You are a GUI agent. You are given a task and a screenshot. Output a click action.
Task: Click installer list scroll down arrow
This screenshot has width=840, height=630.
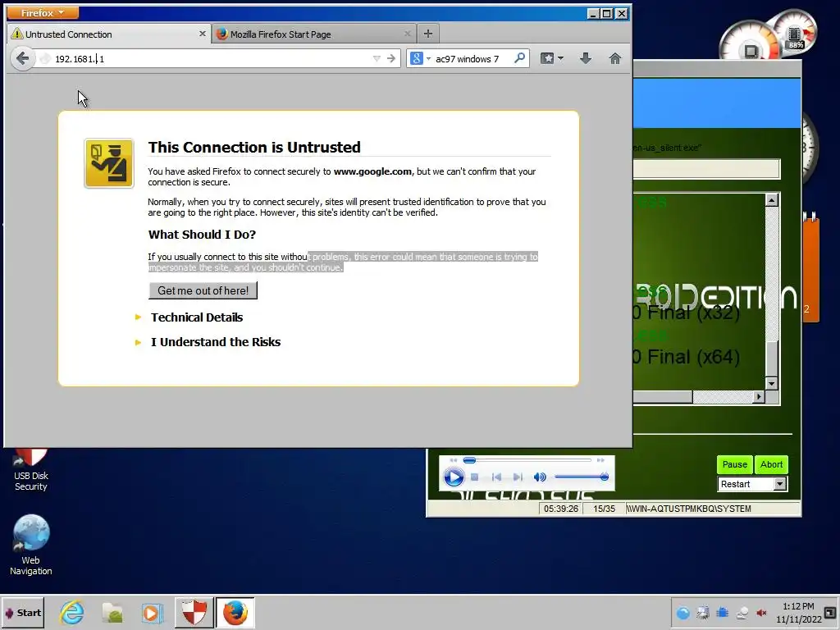click(771, 384)
